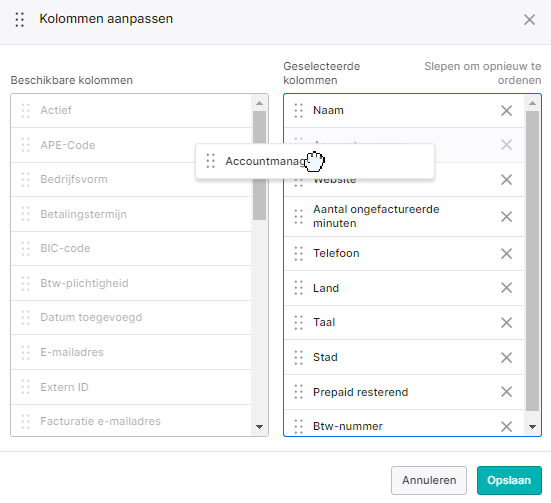Click the drag handle next to Naam
This screenshot has width=551, height=503.
click(x=298, y=111)
